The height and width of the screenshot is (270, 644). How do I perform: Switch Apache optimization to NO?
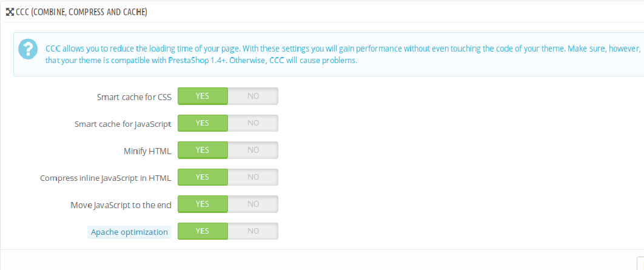click(x=253, y=231)
